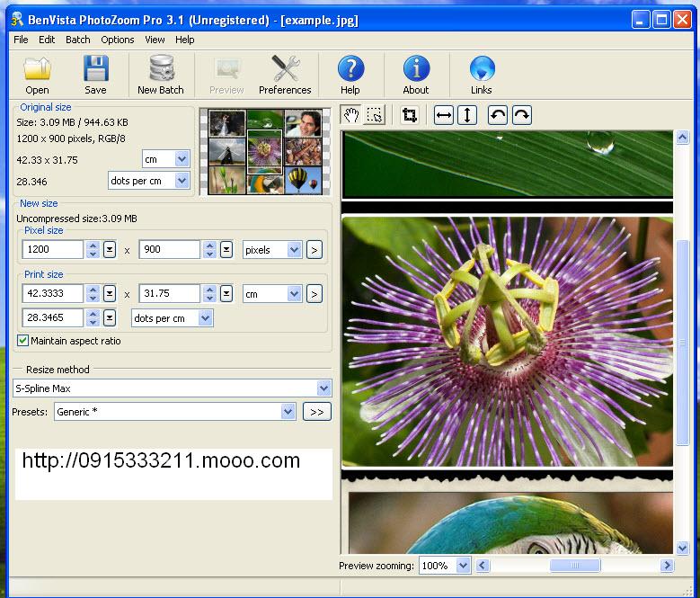Click the vertical preview scrollbar thumb
The width and height of the screenshot is (700, 598).
683,343
